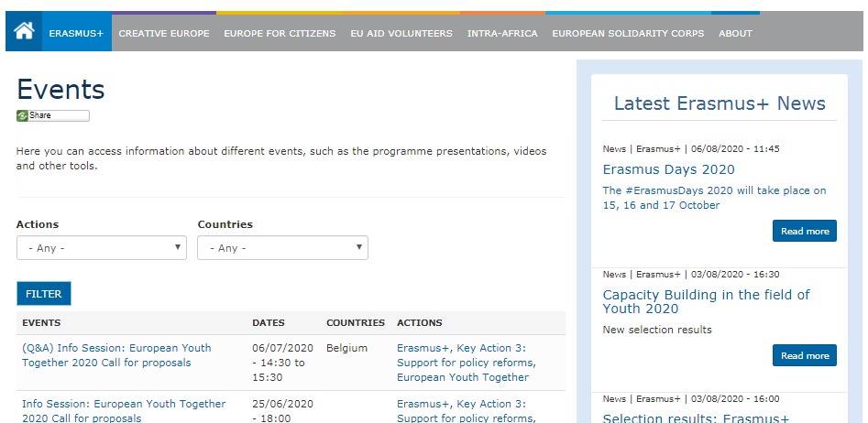Click Erasmus+ action link in 25/06/2020 row
868x423 pixels.
coord(423,404)
